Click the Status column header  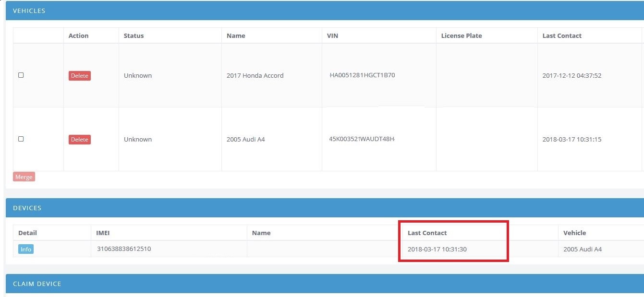[134, 36]
